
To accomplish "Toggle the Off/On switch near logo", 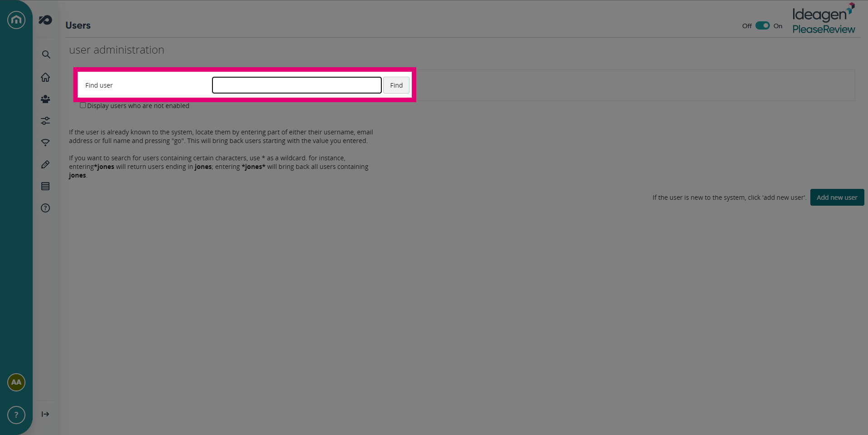I will click(x=763, y=26).
